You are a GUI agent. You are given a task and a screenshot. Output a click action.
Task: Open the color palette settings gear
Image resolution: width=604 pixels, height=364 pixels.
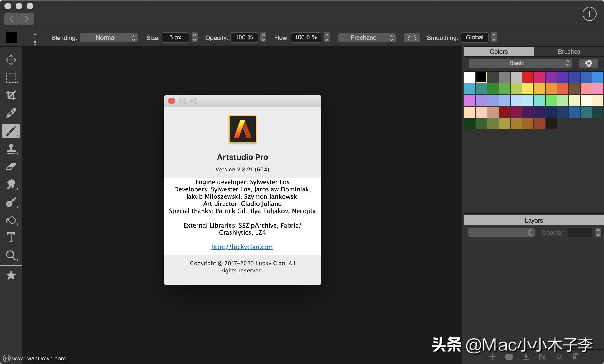(588, 63)
